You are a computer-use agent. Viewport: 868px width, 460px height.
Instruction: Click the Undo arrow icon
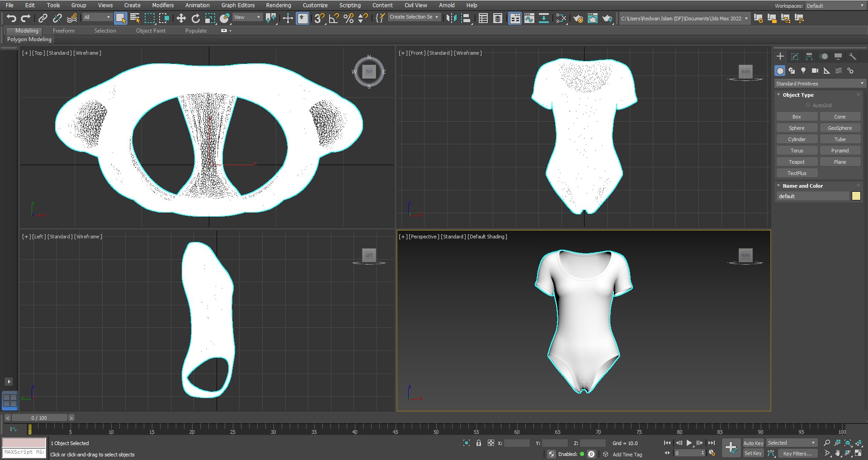(x=11, y=18)
